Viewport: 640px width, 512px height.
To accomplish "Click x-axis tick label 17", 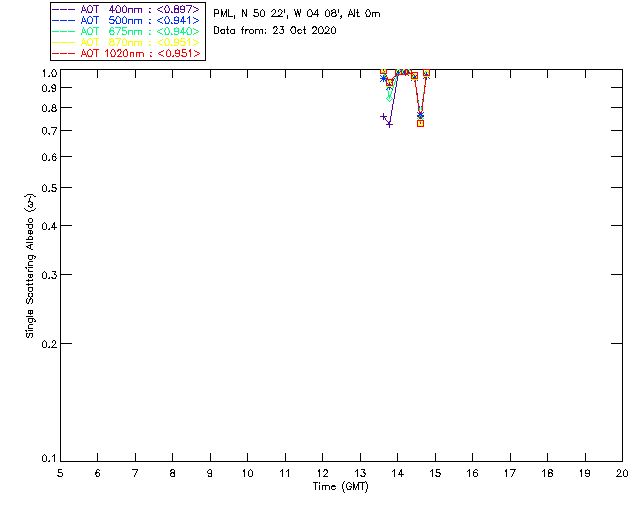I will coord(510,473).
